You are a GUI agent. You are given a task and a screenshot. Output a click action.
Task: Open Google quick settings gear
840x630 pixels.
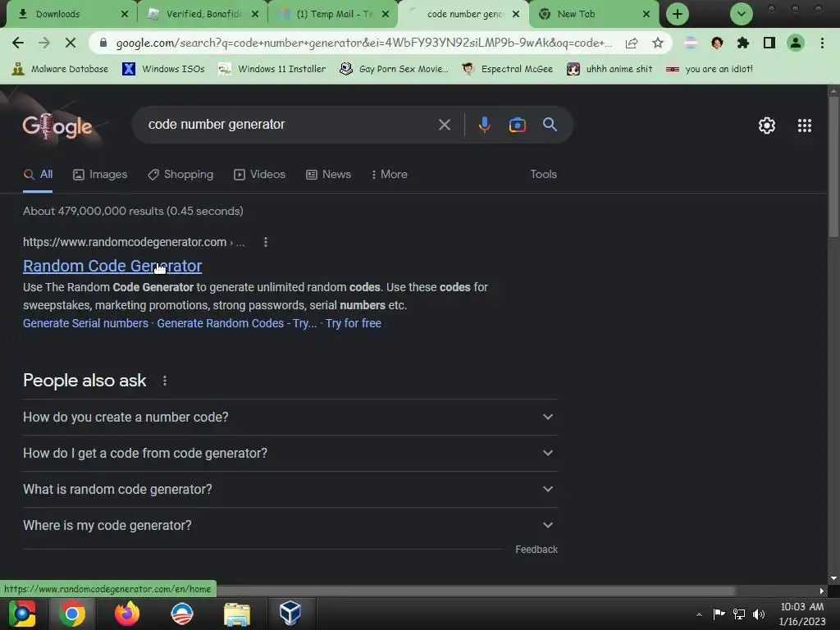[x=767, y=126]
